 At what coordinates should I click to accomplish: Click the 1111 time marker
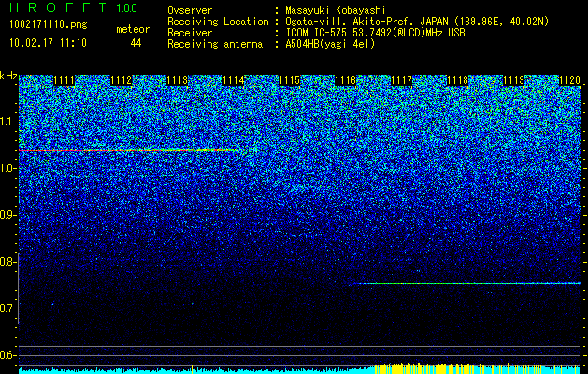tap(65, 80)
